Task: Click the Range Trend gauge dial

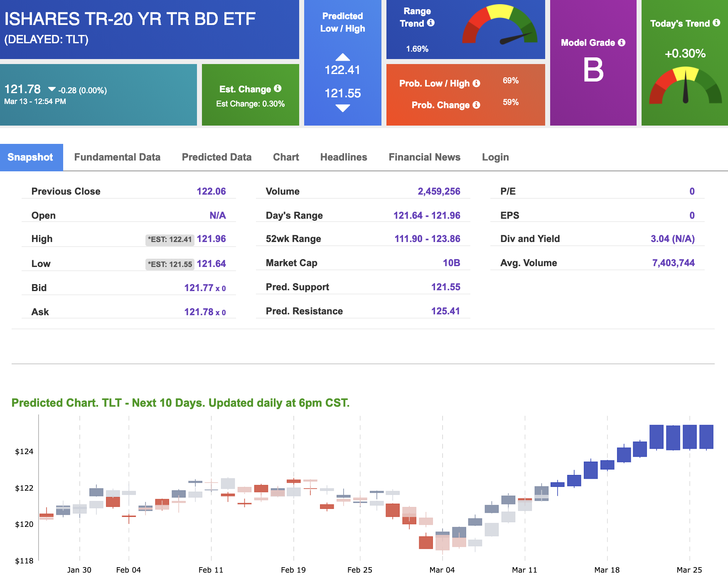Action: click(500, 24)
